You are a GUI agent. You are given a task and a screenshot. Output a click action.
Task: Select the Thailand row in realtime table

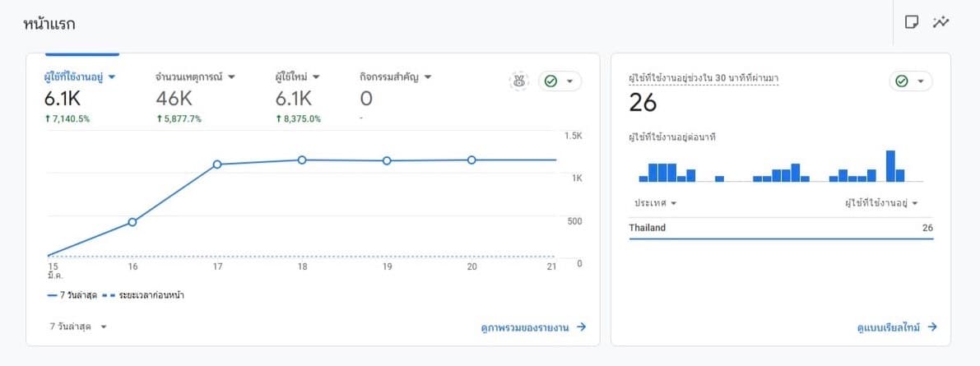tap(781, 228)
